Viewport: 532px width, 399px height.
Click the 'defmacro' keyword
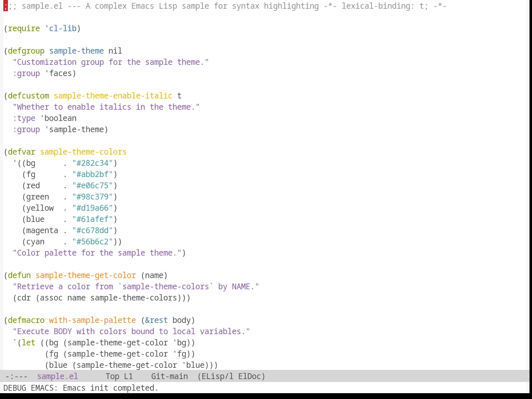[x=26, y=320]
